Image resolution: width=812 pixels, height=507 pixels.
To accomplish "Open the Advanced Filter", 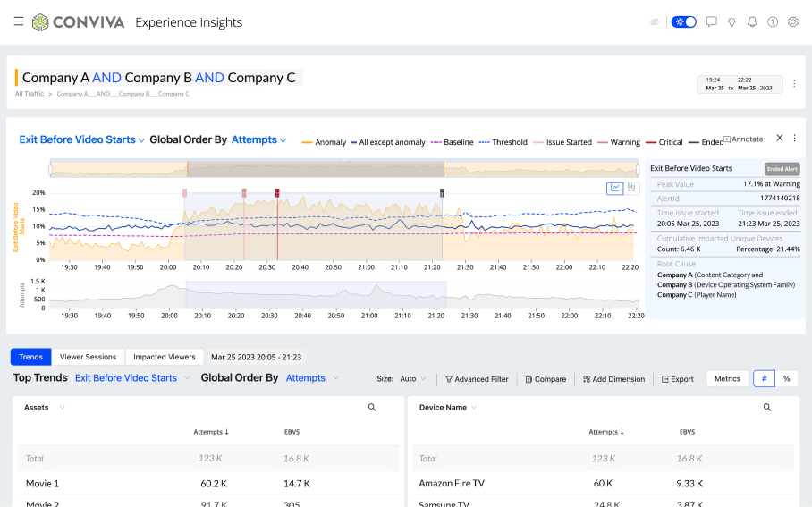I will [x=477, y=379].
